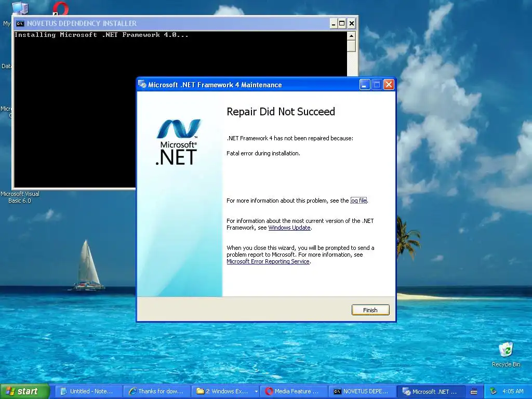Click the Microsoft .NET logo image
The height and width of the screenshot is (399, 532).
coord(178,142)
